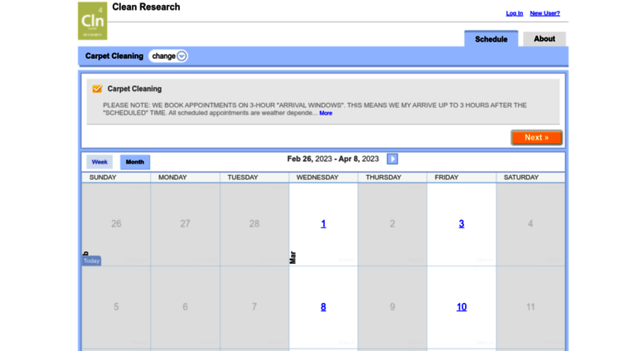Click the TUESDAY column header
Viewport: 644px width, 351px height.
(243, 177)
